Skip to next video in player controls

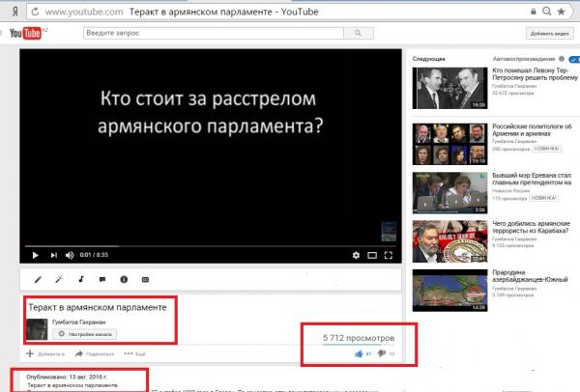[51, 255]
